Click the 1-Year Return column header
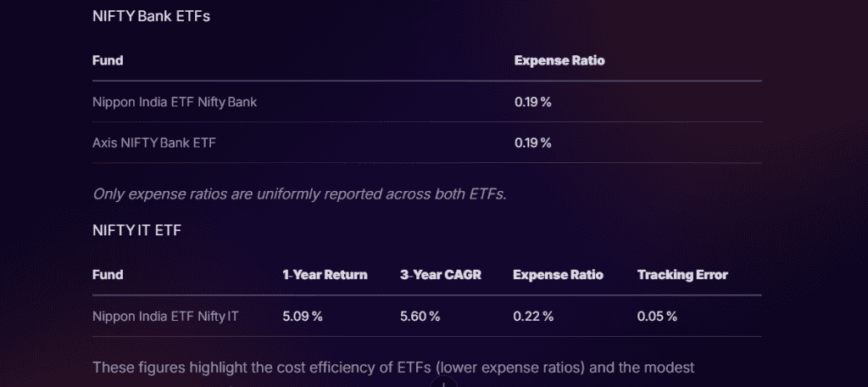 (325, 275)
